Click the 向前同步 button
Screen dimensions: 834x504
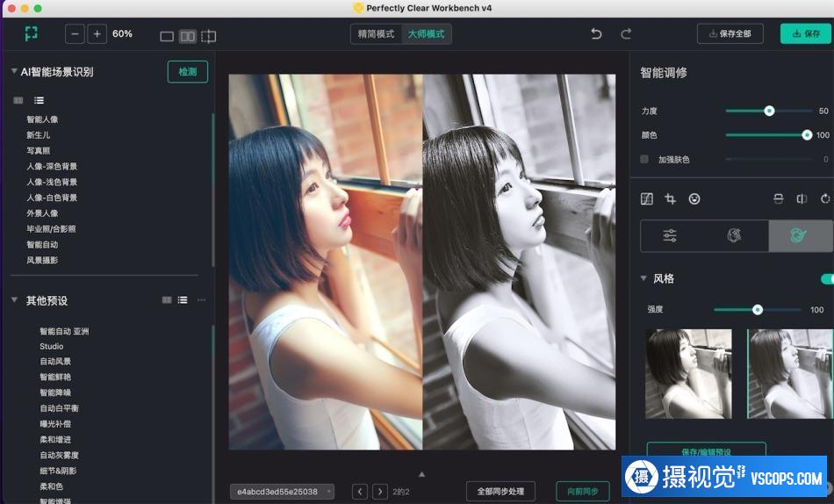click(582, 491)
